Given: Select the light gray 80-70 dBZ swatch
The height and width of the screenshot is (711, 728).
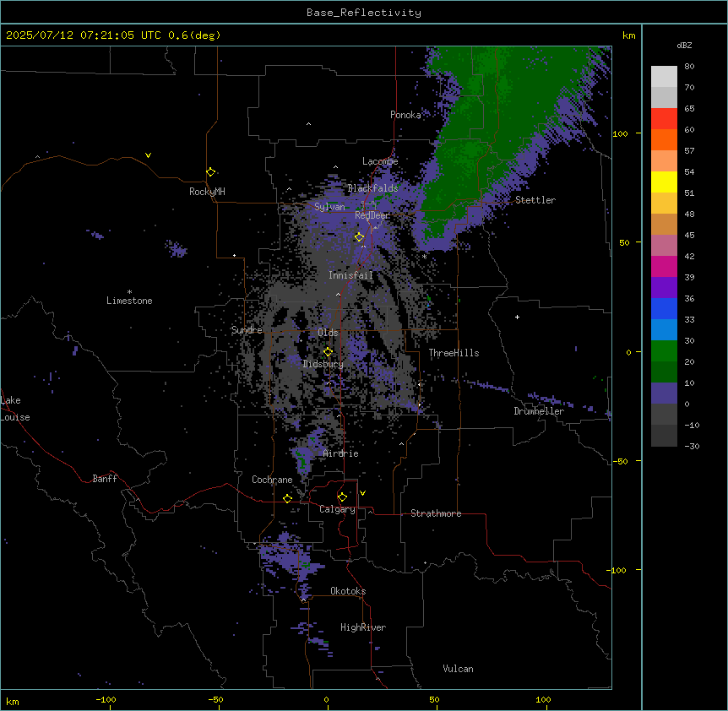Looking at the screenshot, I should pyautogui.click(x=664, y=77).
